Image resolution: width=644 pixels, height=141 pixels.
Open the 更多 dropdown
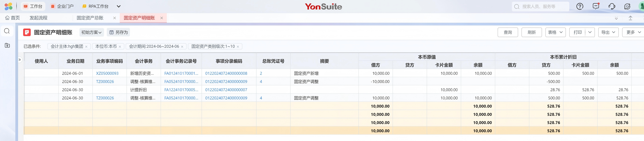(633, 32)
